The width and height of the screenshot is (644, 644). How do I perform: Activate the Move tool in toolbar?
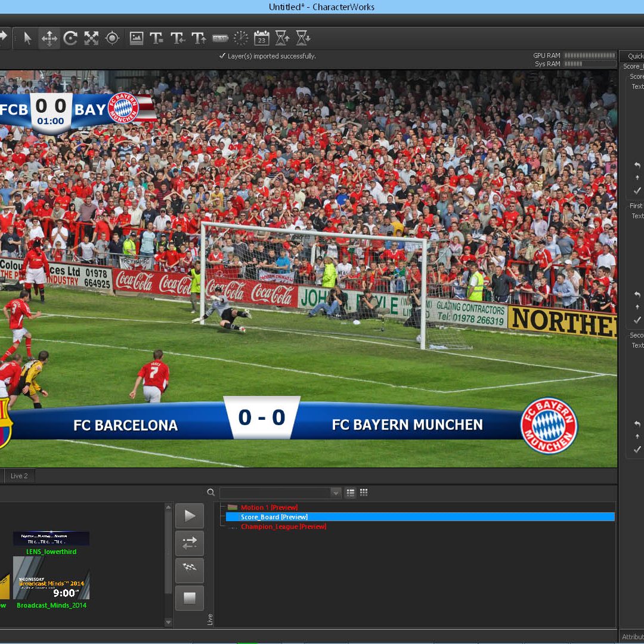click(49, 38)
